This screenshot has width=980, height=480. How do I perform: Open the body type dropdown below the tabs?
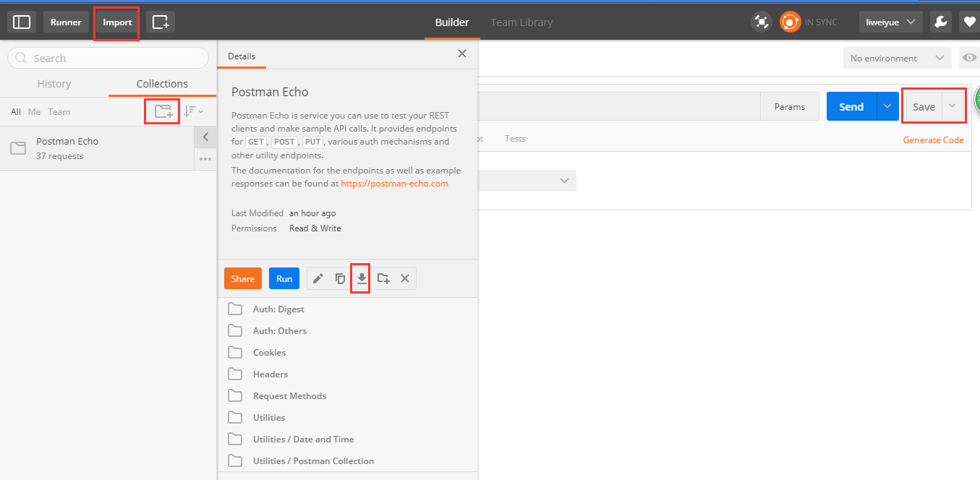527,181
